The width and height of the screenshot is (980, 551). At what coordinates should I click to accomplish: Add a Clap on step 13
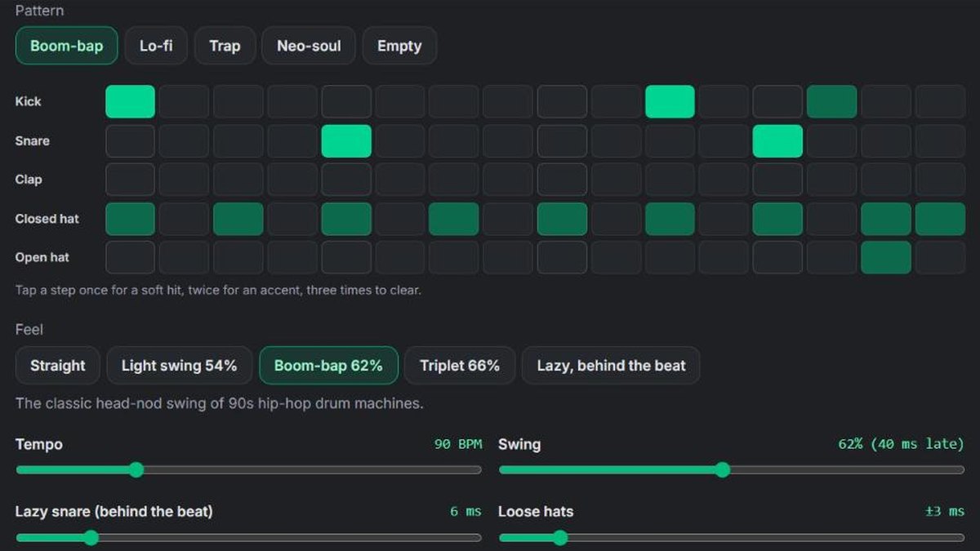[x=777, y=180]
